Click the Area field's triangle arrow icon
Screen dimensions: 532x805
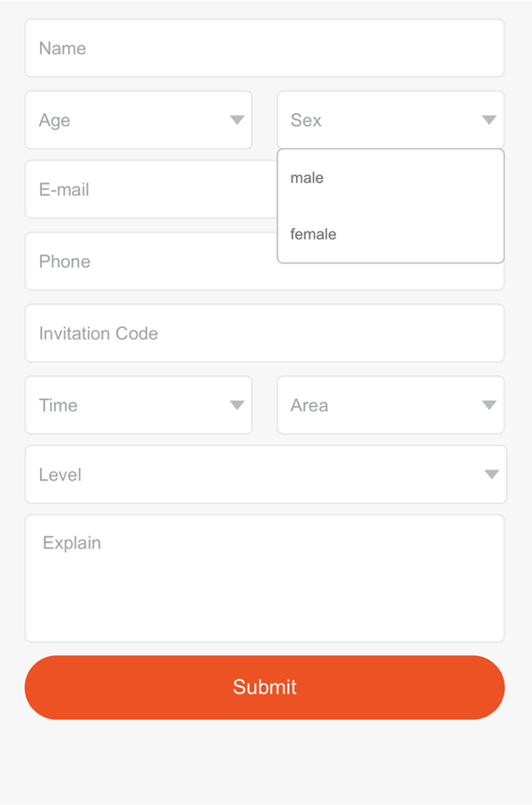(x=489, y=405)
